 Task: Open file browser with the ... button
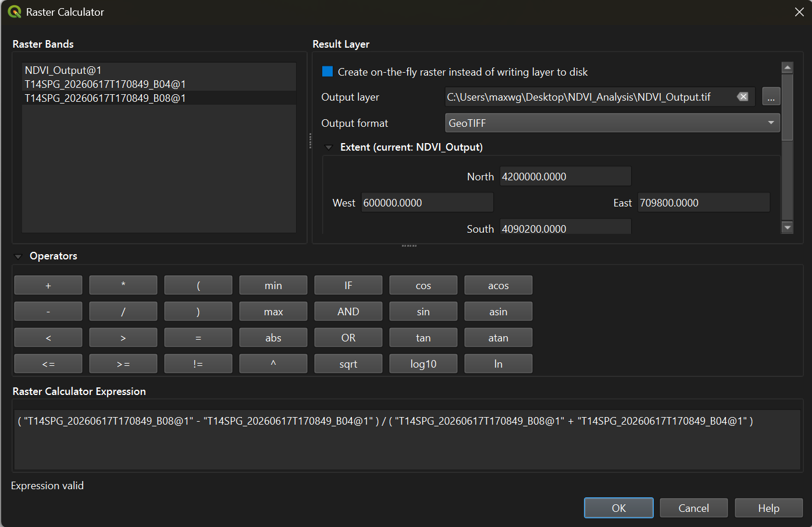pyautogui.click(x=771, y=97)
